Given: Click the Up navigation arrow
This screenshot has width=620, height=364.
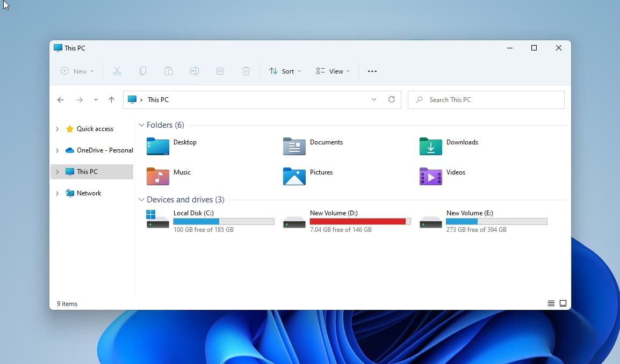Looking at the screenshot, I should [112, 99].
